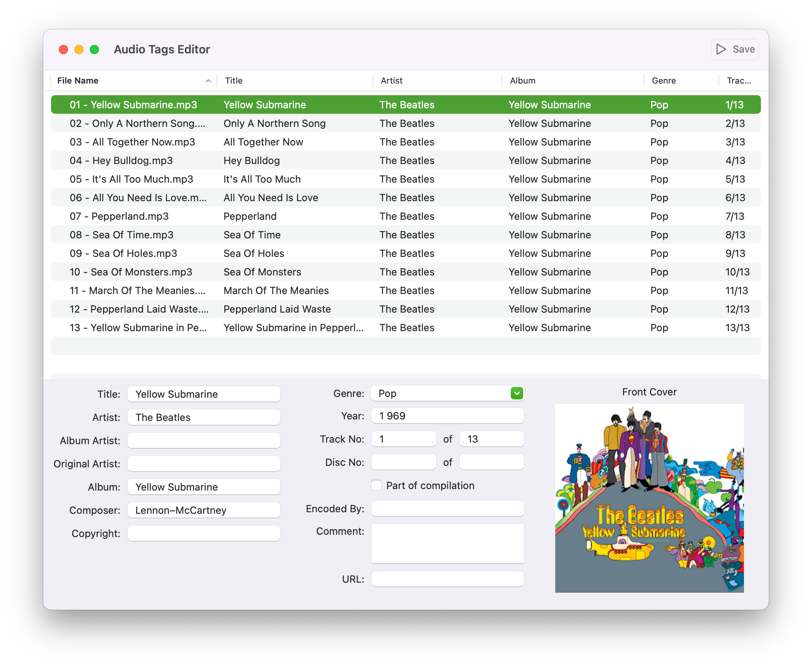Click Artist cell in Sea Of Time row
812x667 pixels.
pyautogui.click(x=407, y=234)
